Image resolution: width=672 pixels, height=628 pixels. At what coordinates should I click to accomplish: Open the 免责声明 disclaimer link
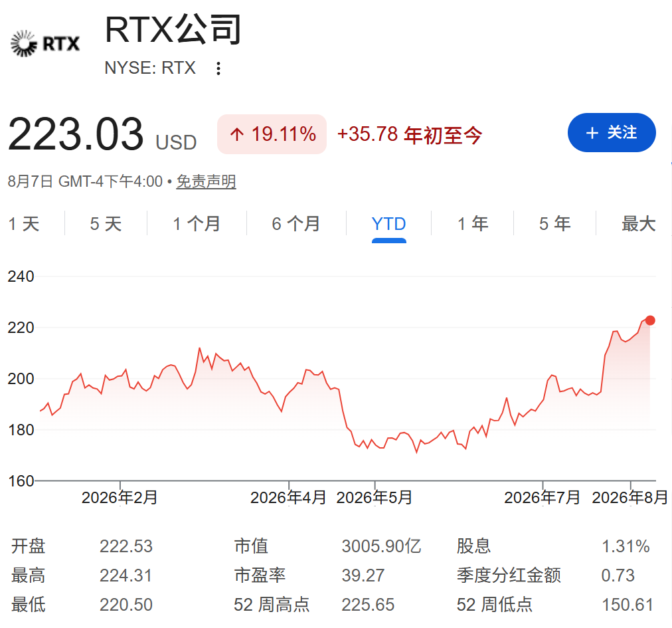coord(206,181)
